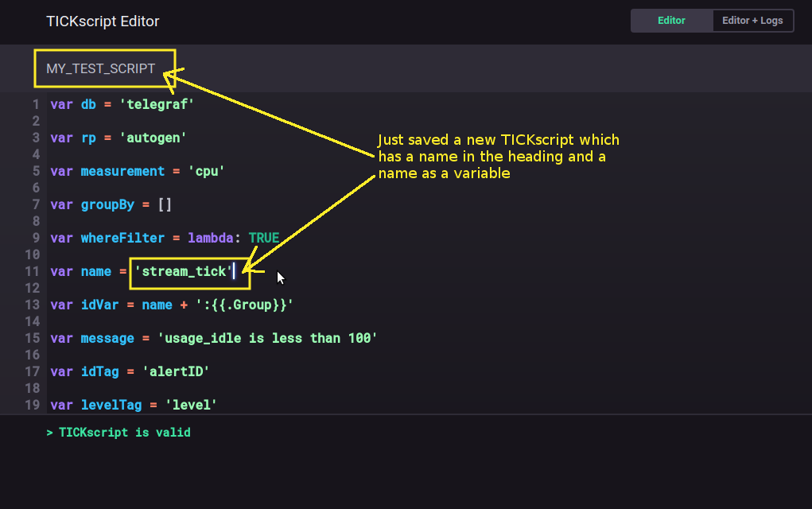
Task: Click the 'level' levelTag value
Action: pos(189,405)
